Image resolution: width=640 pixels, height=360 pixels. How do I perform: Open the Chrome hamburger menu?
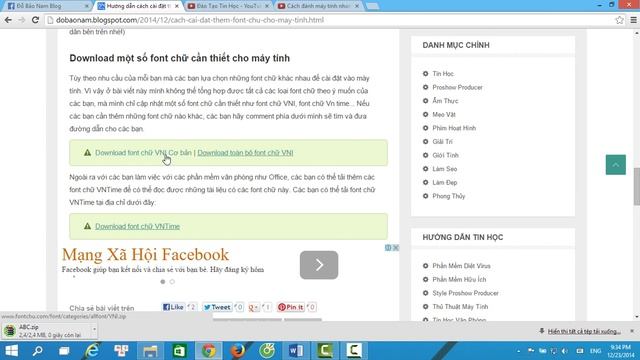point(633,20)
